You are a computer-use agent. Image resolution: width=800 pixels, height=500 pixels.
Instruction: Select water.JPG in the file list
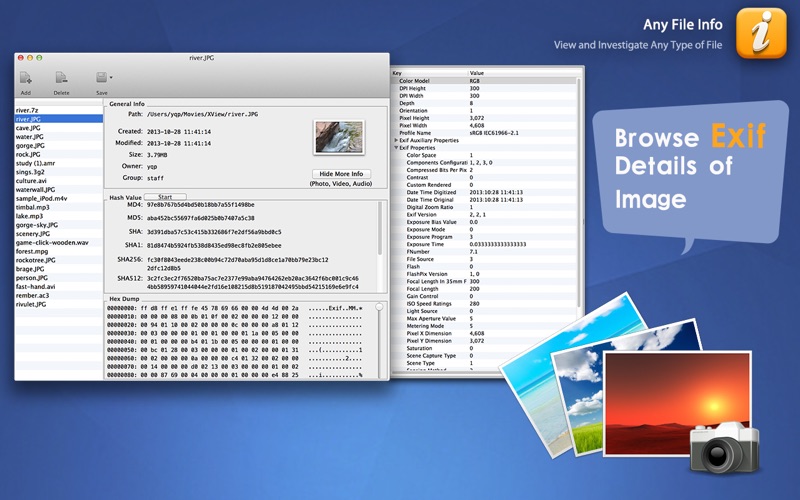[x=59, y=137]
